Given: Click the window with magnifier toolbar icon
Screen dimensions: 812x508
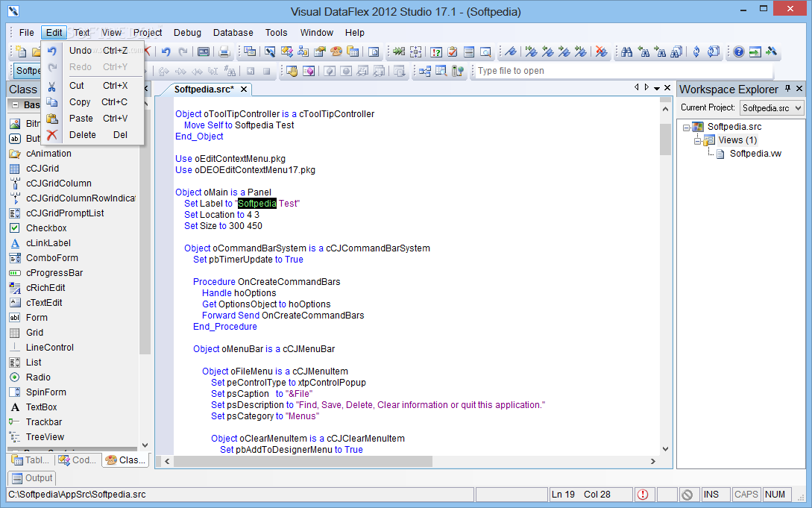Looking at the screenshot, I should tap(485, 51).
